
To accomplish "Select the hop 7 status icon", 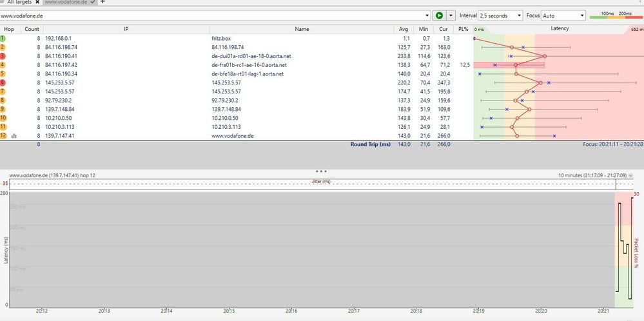I will 3,92.
